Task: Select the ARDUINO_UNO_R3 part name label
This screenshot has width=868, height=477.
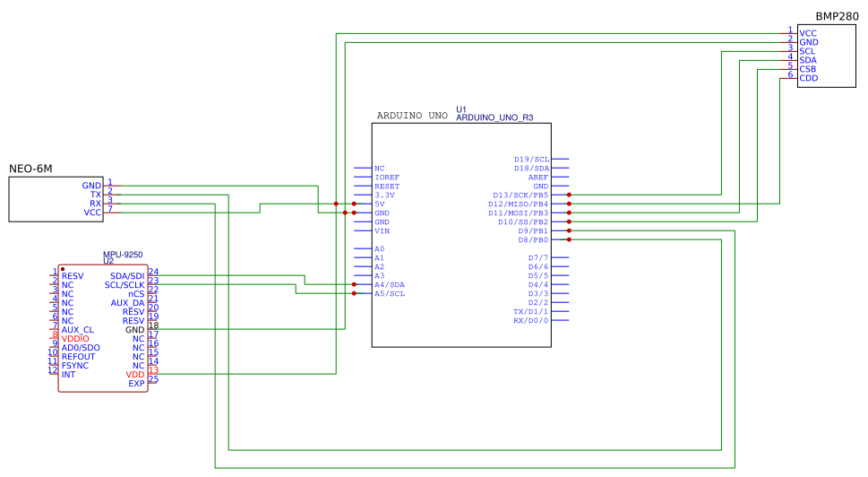Action: (x=494, y=117)
